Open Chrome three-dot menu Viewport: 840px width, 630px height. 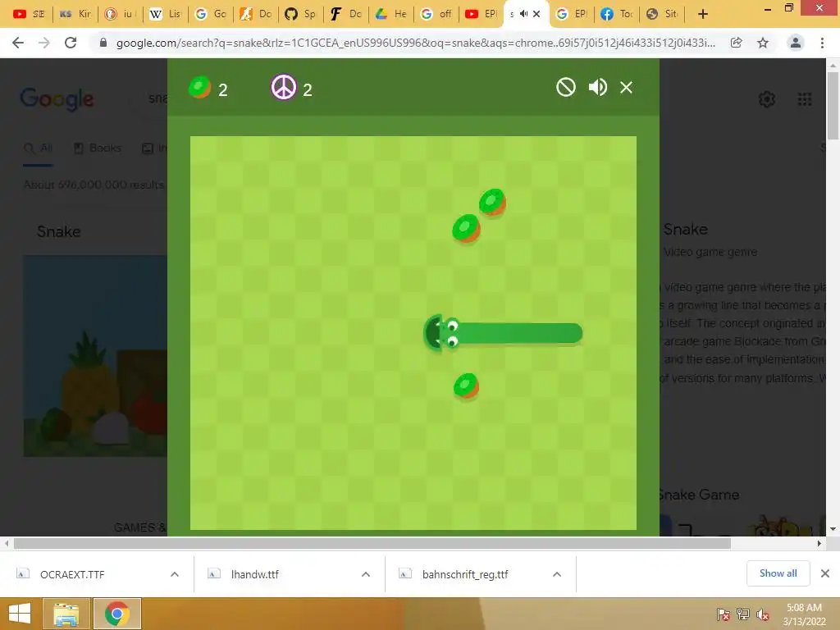822,43
